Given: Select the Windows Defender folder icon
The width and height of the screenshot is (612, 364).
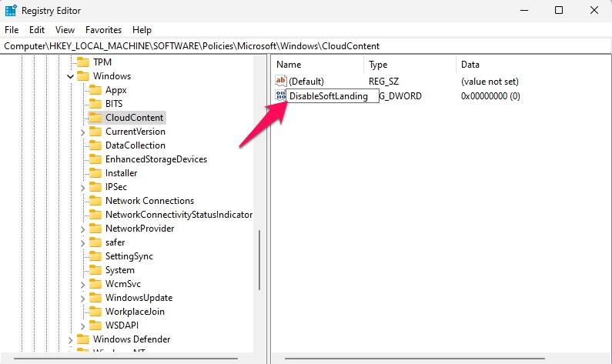Looking at the screenshot, I should 82,339.
